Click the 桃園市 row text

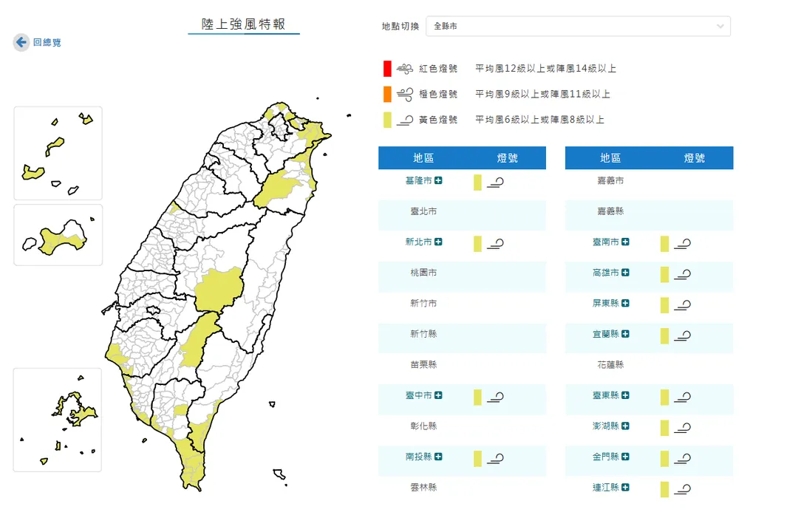[x=423, y=273]
